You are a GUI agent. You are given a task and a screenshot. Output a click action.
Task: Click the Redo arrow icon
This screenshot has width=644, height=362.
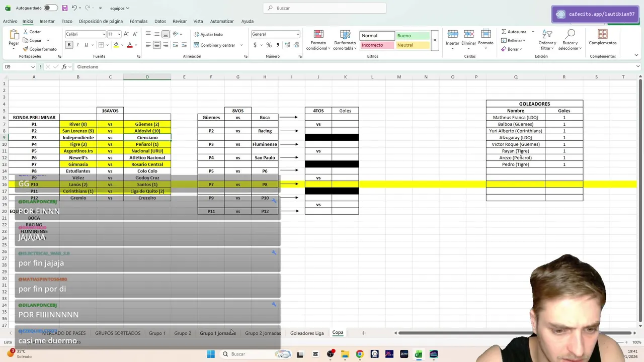click(x=89, y=8)
